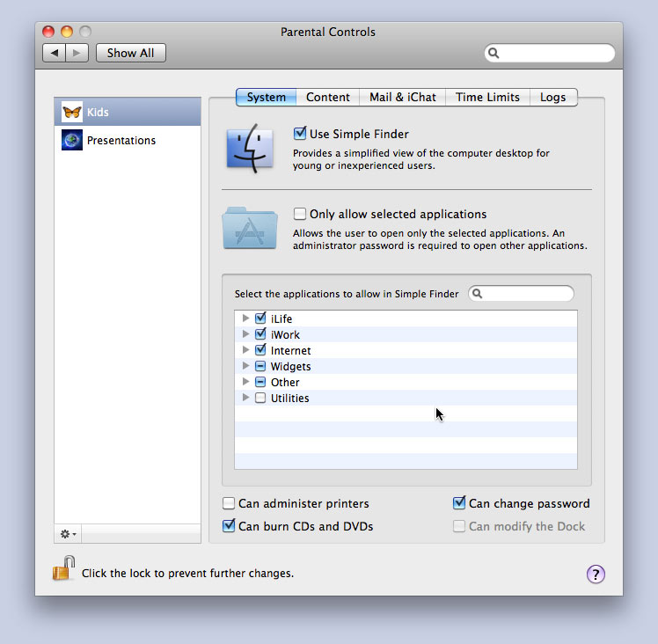Uncheck Can change password
658x644 pixels.
(x=459, y=503)
